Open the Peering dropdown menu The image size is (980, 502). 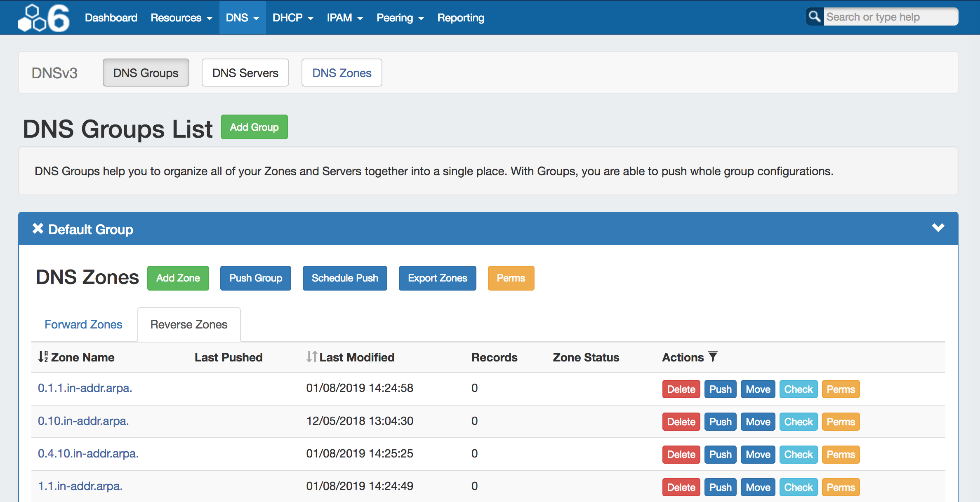click(400, 18)
